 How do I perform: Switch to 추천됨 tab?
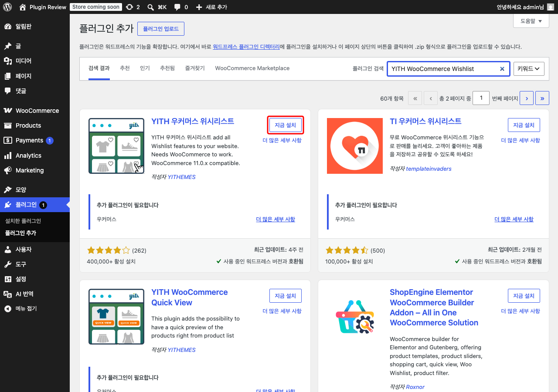[x=167, y=68]
